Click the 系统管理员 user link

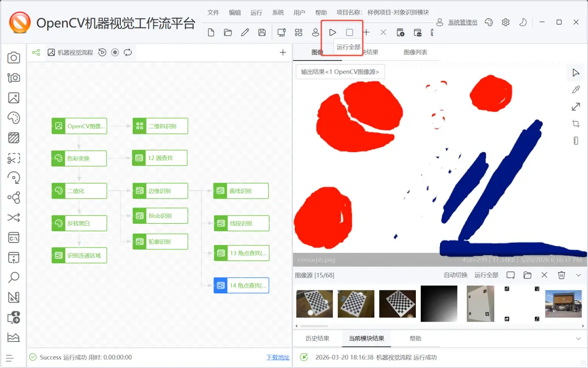click(x=463, y=23)
